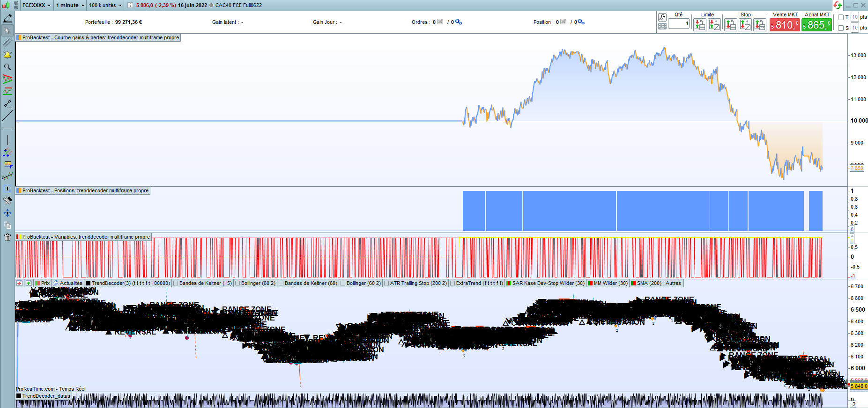Click Vente MKT sell button 5810

click(785, 25)
